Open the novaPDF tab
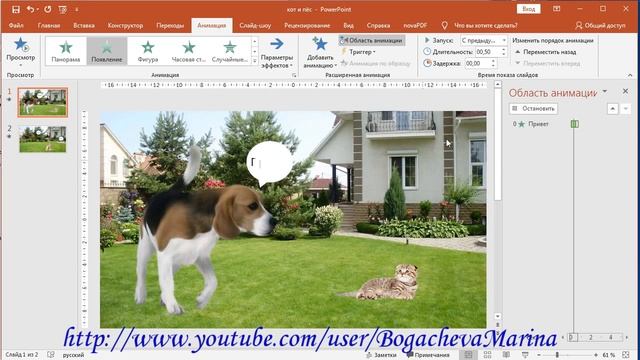Viewport: 640px width, 360px height. [415, 25]
